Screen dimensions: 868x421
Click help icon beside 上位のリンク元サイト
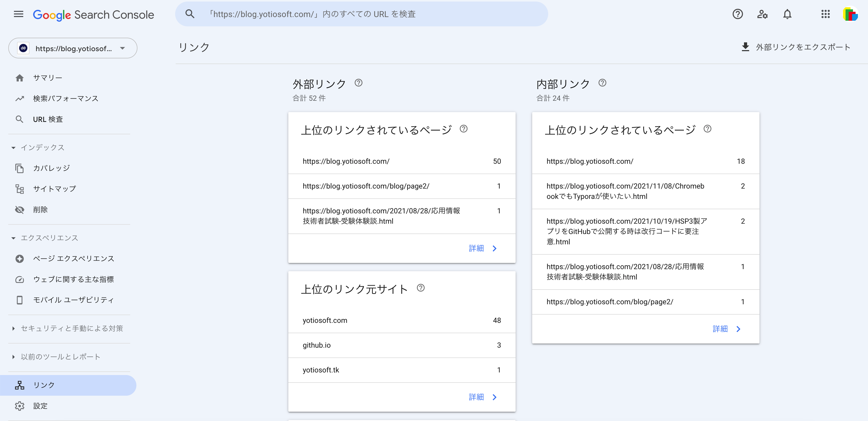pos(421,288)
